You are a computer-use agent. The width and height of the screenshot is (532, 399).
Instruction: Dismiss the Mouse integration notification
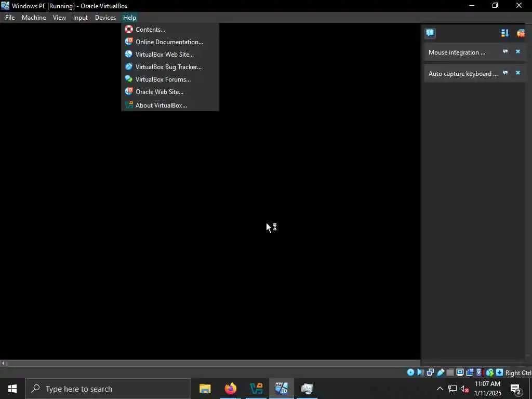pos(518,52)
